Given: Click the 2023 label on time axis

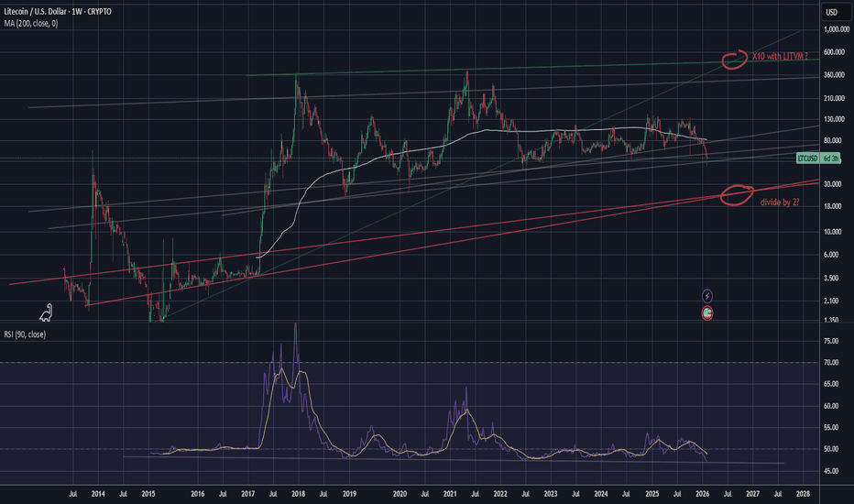Looking at the screenshot, I should [551, 494].
